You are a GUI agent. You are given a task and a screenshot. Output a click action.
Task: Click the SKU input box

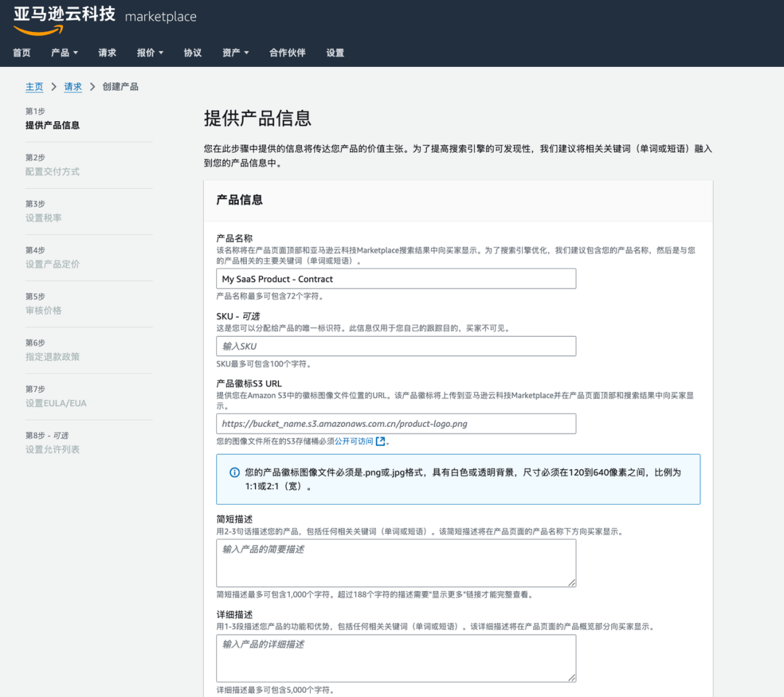[396, 346]
